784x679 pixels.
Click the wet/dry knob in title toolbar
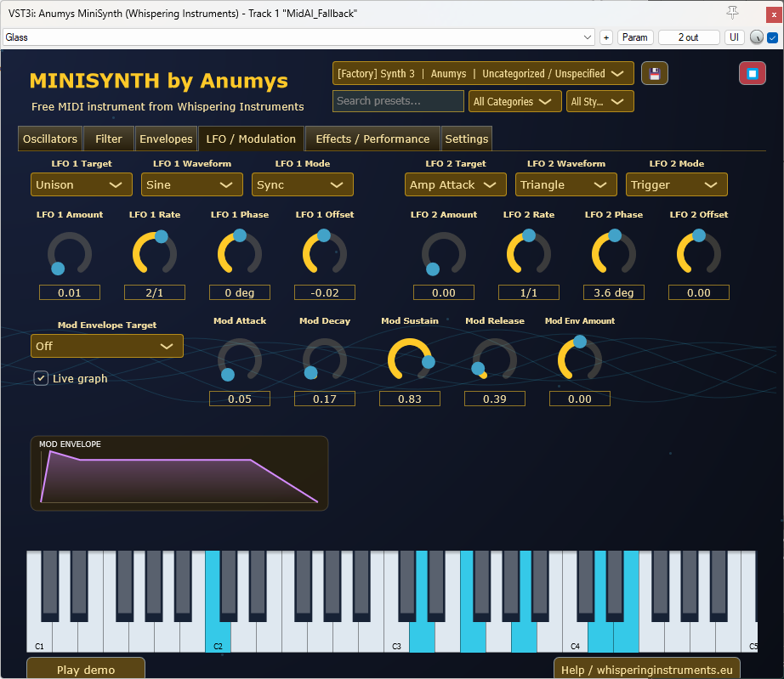(x=757, y=37)
